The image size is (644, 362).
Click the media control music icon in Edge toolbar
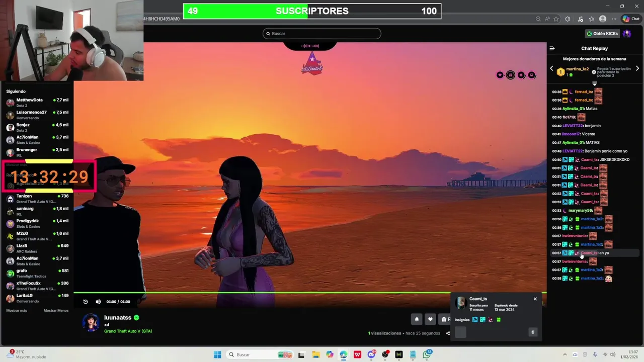[581, 19]
